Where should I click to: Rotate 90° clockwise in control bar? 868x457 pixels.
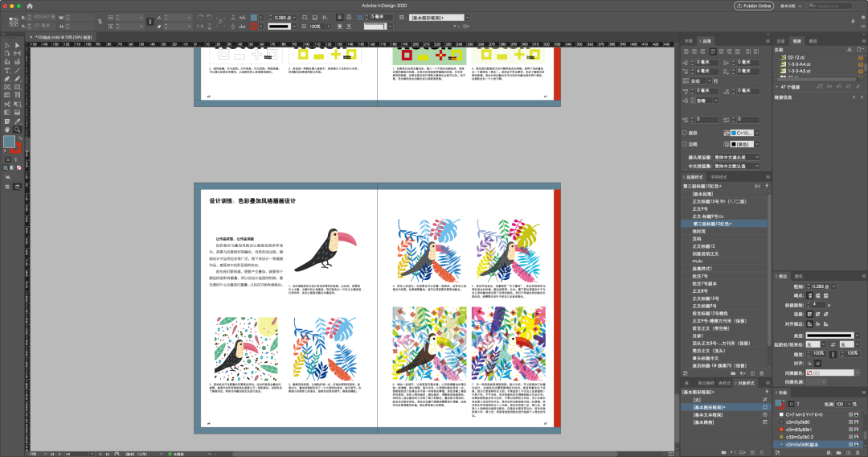click(x=200, y=18)
